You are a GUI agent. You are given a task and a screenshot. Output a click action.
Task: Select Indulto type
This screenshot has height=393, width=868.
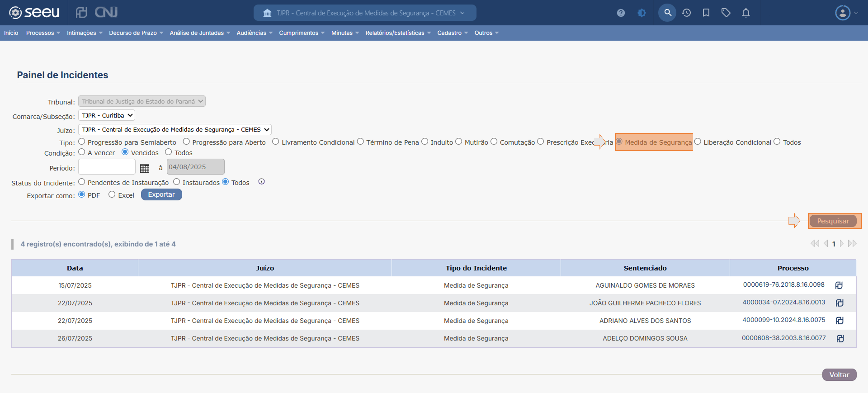coord(425,142)
